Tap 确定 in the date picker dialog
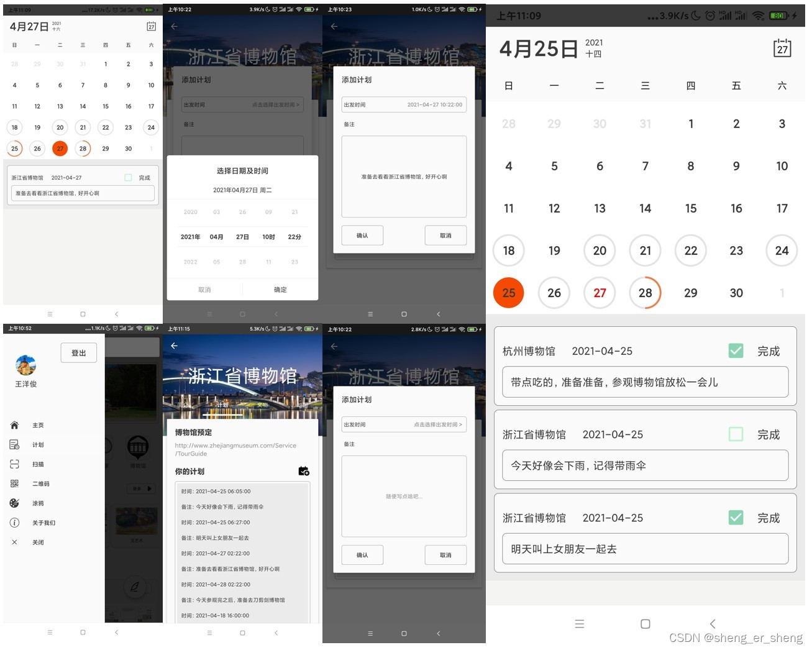This screenshot has height=650, width=812. 280,290
